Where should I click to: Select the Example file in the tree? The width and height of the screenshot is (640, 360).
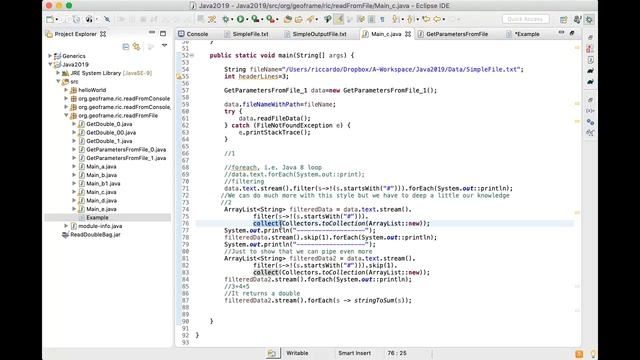tap(97, 218)
